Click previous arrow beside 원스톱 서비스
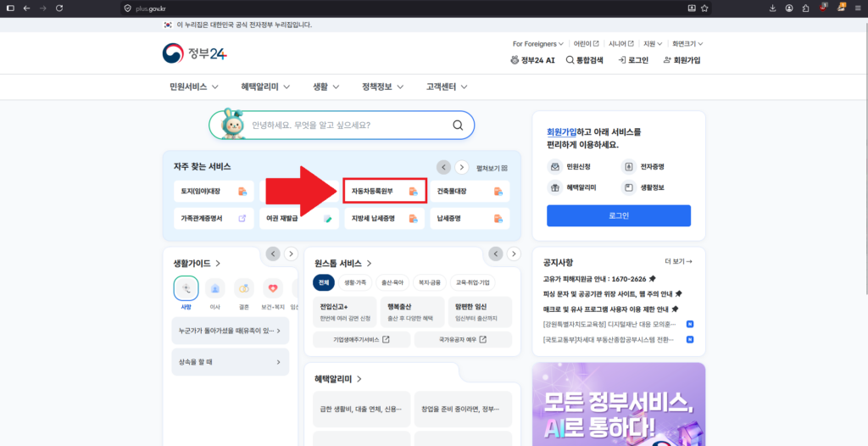 [497, 254]
